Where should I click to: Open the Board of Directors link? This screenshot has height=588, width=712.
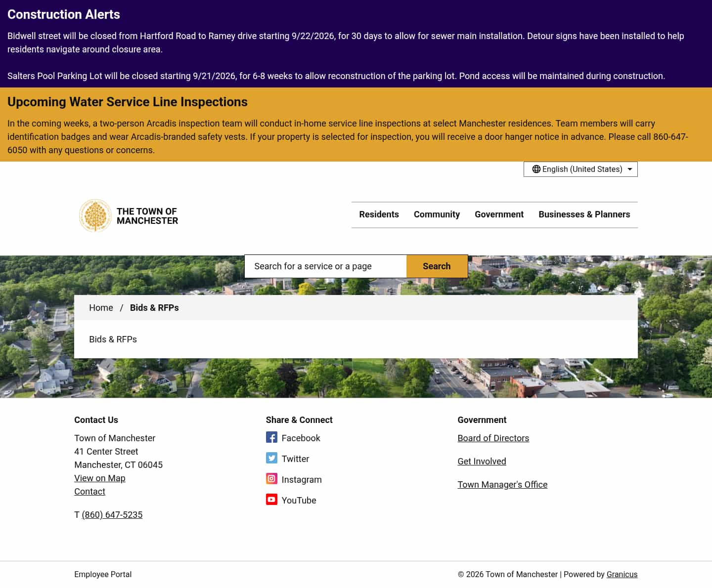tap(493, 438)
